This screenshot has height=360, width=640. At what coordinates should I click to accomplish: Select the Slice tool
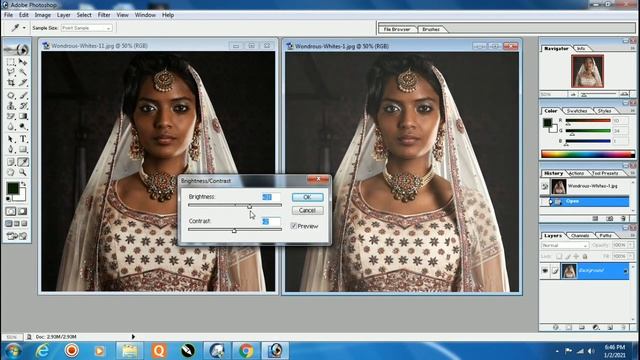[x=23, y=82]
